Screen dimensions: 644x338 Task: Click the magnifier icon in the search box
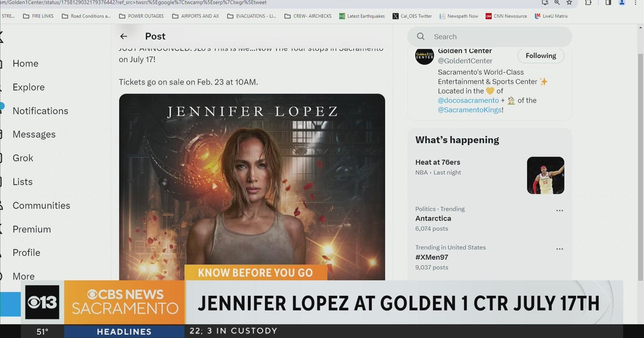[421, 36]
